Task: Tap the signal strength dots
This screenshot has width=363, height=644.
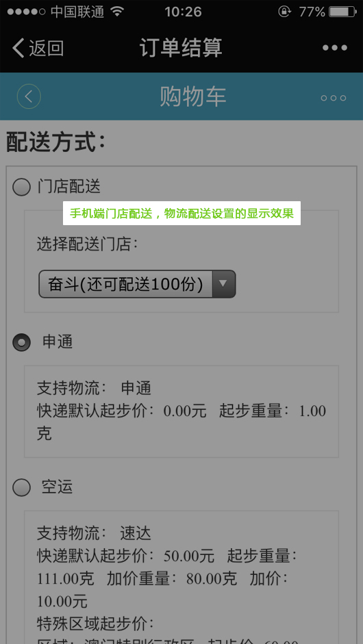Action: [x=26, y=12]
